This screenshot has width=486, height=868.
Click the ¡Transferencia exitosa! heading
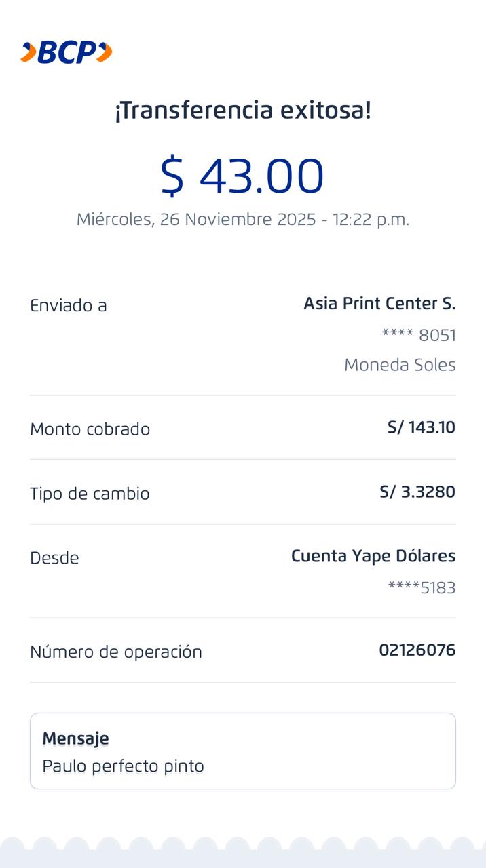click(243, 110)
